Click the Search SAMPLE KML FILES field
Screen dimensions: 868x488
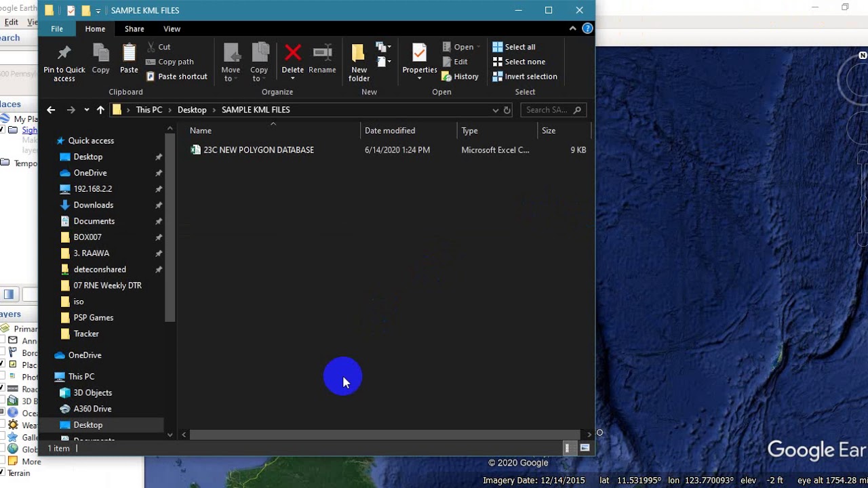[x=553, y=110]
